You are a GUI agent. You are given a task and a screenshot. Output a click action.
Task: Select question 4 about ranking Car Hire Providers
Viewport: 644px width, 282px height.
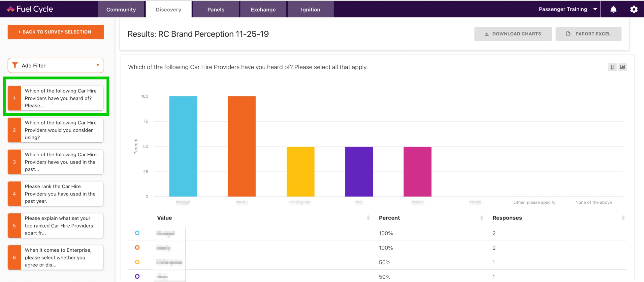pos(56,194)
